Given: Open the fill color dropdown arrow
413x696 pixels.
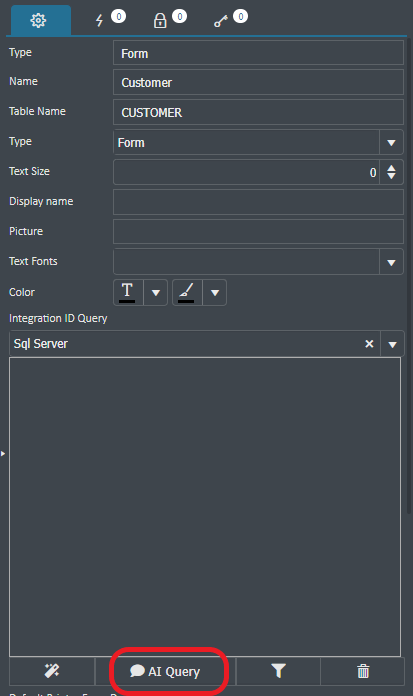Looking at the screenshot, I should coord(215,293).
